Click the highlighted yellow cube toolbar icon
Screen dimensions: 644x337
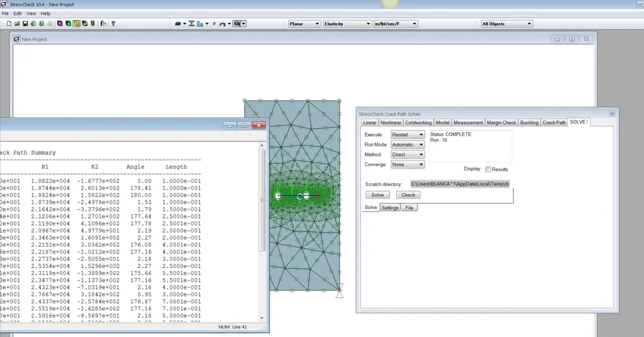pyautogui.click(x=77, y=24)
